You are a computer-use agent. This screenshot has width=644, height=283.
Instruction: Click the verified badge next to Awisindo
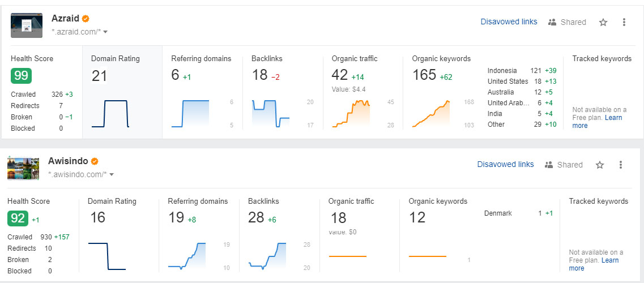pos(95,161)
